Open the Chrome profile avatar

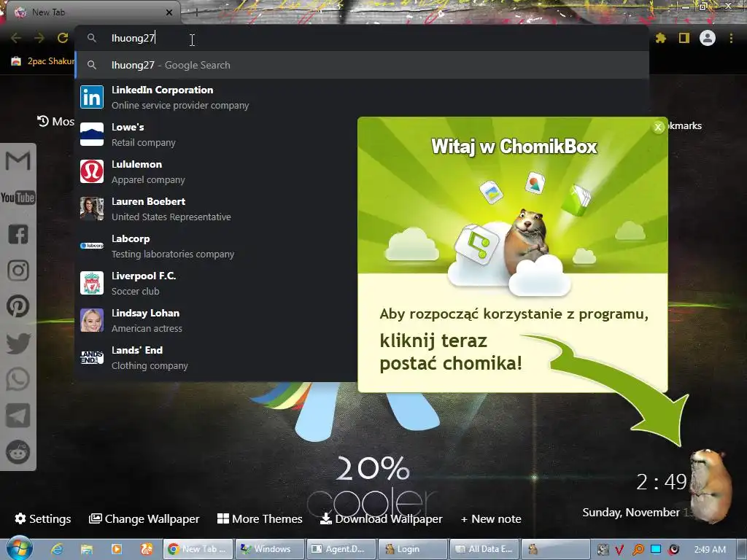pyautogui.click(x=708, y=38)
